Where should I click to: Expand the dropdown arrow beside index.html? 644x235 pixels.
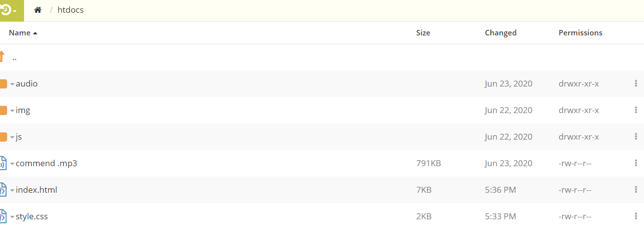point(12,191)
